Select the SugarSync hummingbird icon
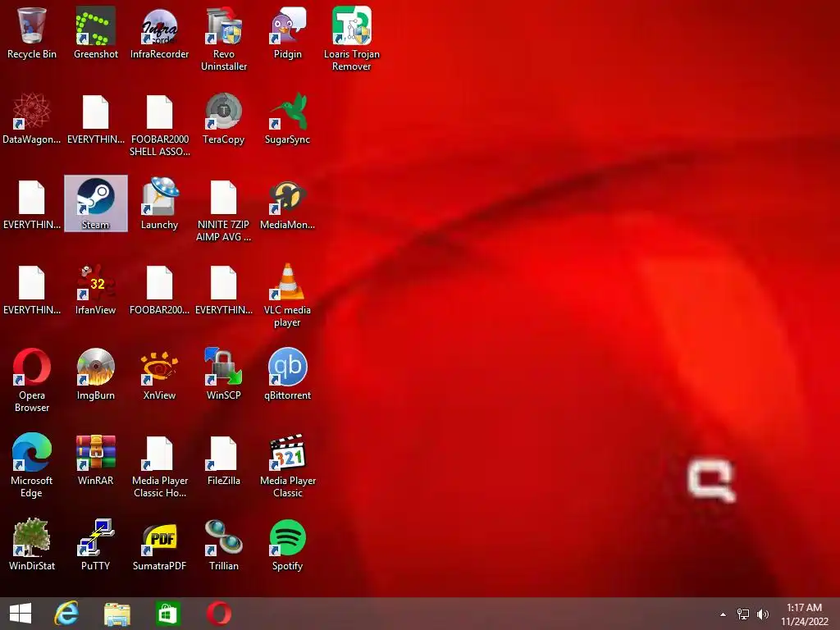The width and height of the screenshot is (840, 630). pos(287,119)
